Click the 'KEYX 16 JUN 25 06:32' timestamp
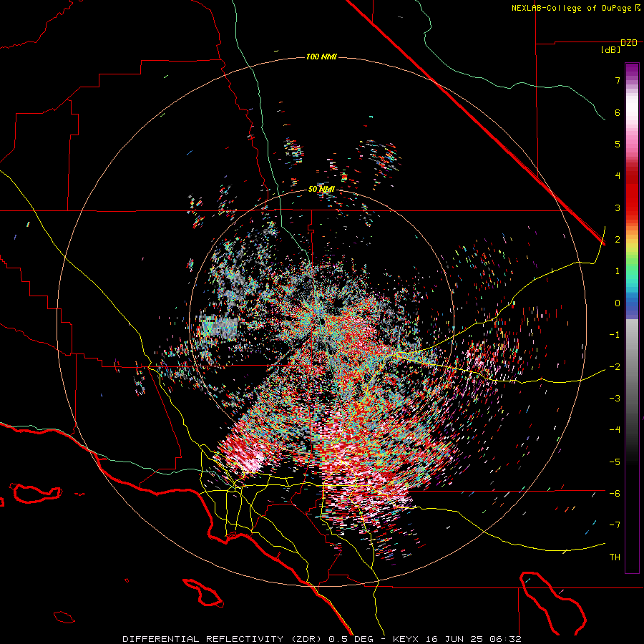The width and height of the screenshot is (644, 644). coord(457,639)
